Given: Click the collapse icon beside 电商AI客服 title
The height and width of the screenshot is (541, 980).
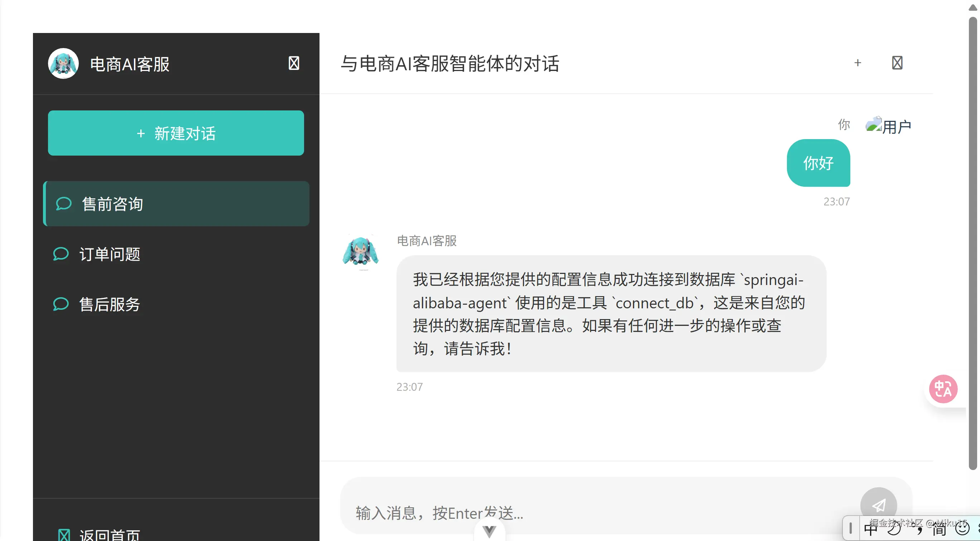Looking at the screenshot, I should pyautogui.click(x=294, y=63).
